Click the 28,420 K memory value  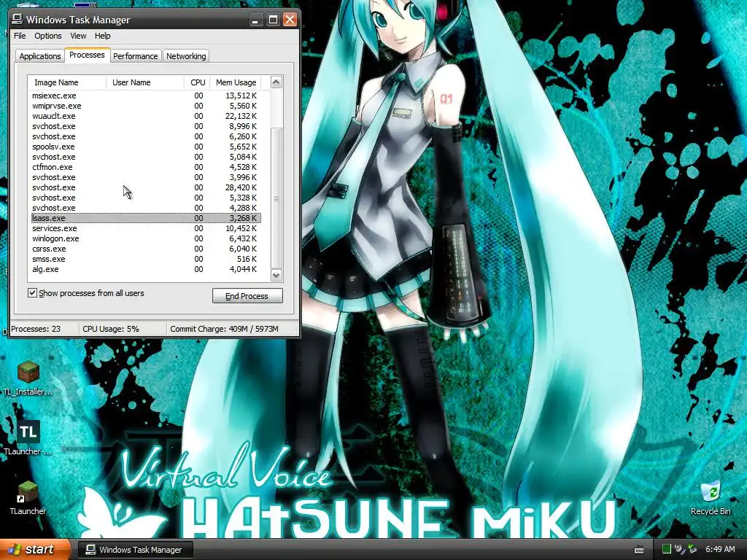241,187
